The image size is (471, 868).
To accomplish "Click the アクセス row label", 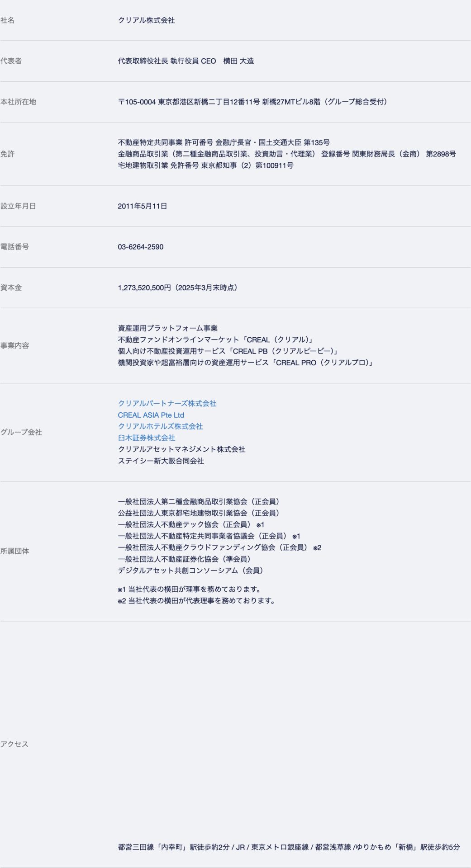I will [14, 744].
